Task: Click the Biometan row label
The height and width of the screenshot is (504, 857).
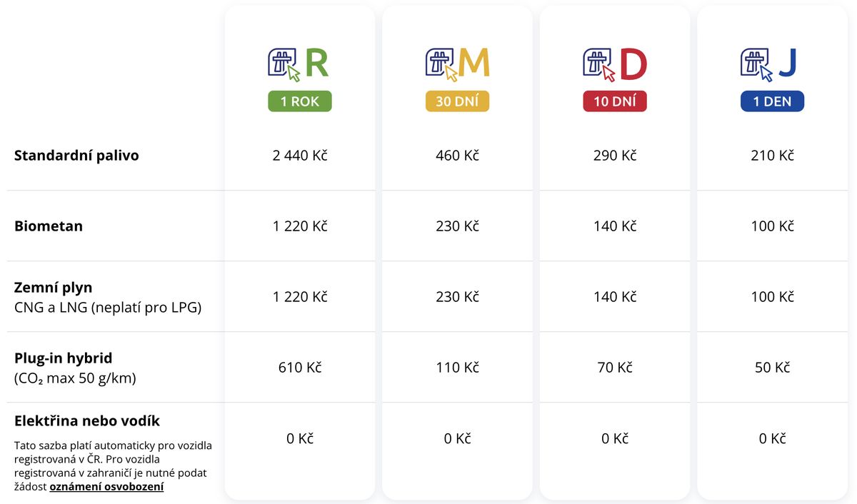Action: [x=49, y=226]
